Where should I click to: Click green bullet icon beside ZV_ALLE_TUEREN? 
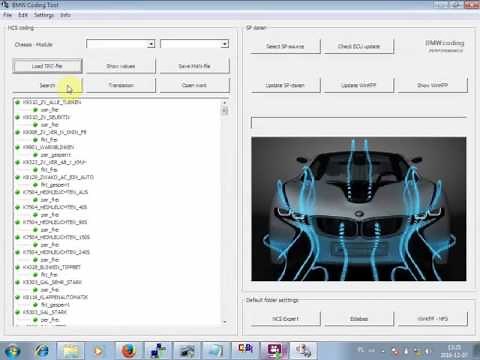18,102
